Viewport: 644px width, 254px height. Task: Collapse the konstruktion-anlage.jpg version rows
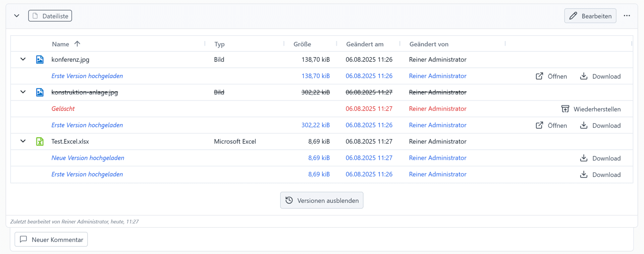click(x=23, y=92)
